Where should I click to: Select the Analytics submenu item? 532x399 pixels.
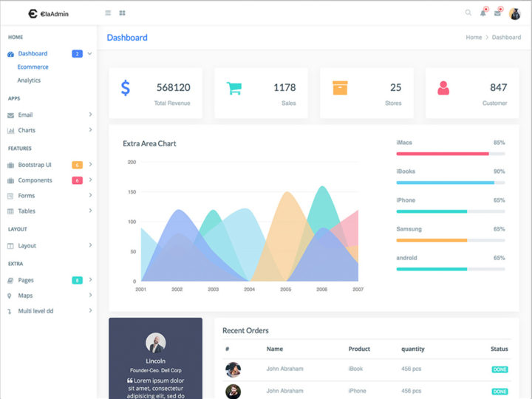coord(29,81)
